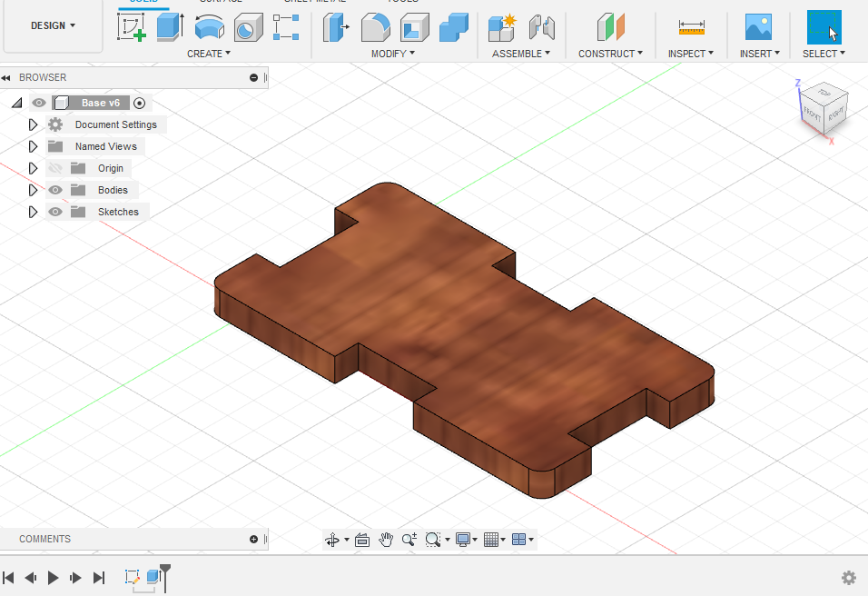Collapse the Base v6 root node
The height and width of the screenshot is (596, 868).
click(17, 103)
